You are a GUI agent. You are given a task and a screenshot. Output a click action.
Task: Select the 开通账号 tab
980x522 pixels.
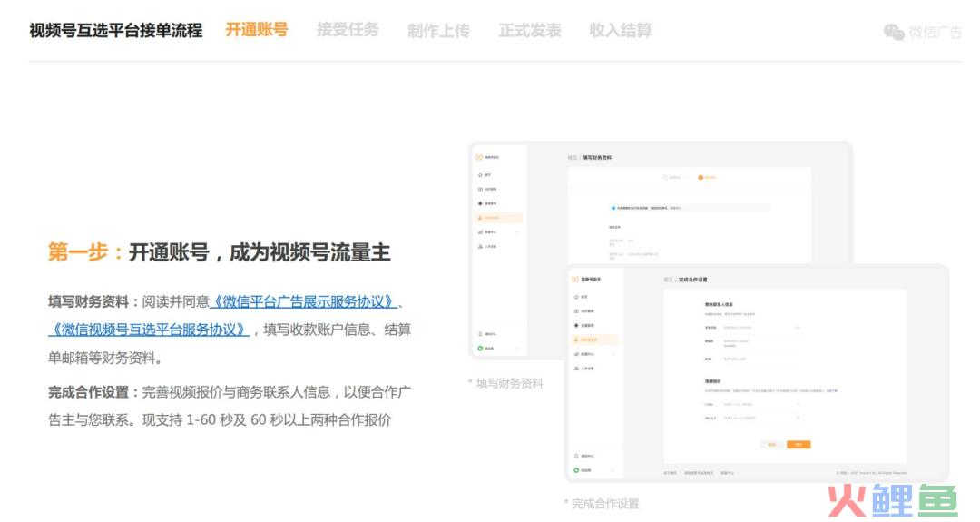tap(256, 29)
